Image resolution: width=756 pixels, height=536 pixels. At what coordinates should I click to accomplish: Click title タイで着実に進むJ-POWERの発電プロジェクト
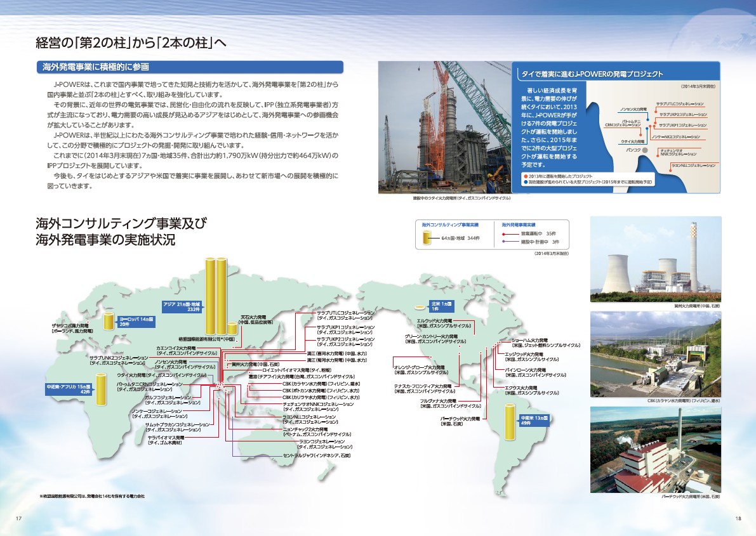click(592, 74)
